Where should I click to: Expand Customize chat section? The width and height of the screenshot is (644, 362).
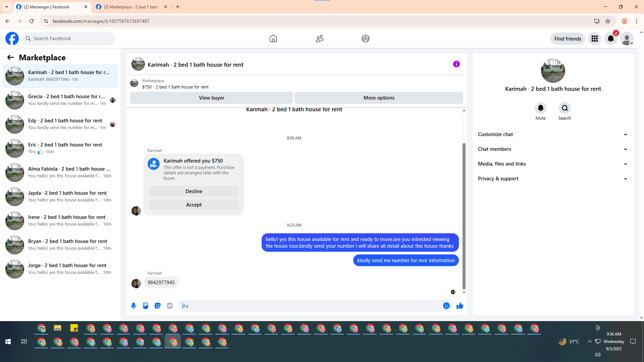coord(553,134)
